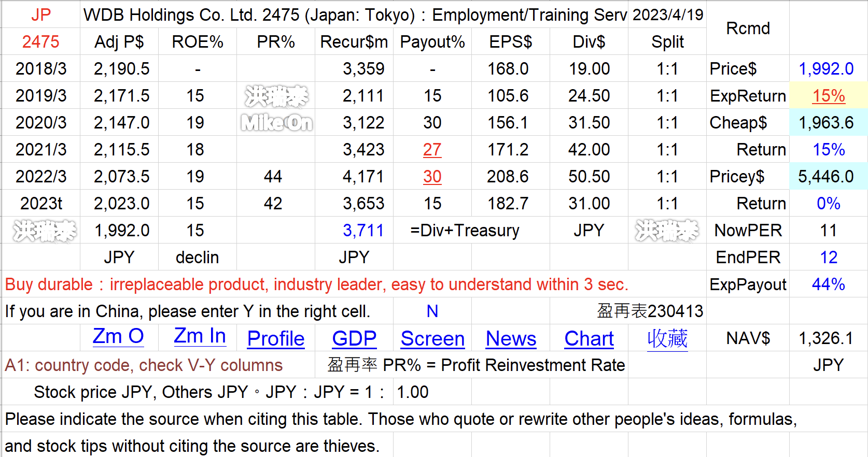Select the blue 3,711 cell
The width and height of the screenshot is (868, 457).
(x=354, y=231)
